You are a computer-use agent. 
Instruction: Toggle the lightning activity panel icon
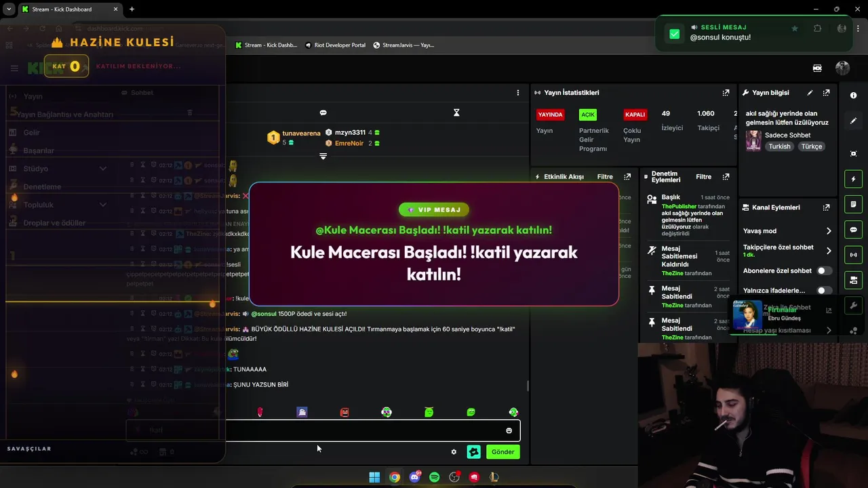[x=853, y=179]
